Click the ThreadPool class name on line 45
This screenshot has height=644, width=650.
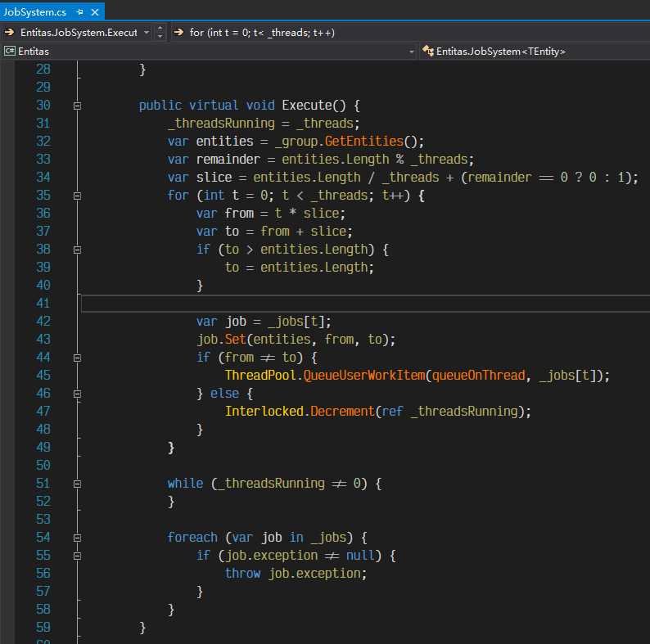click(261, 376)
